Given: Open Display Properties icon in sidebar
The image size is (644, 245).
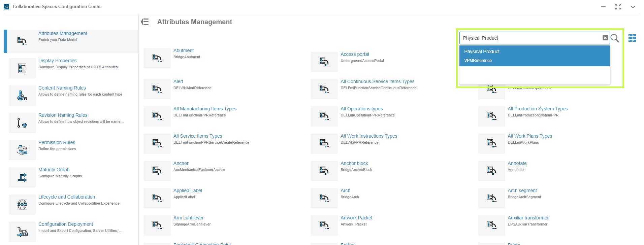Looking at the screenshot, I should (x=22, y=68).
